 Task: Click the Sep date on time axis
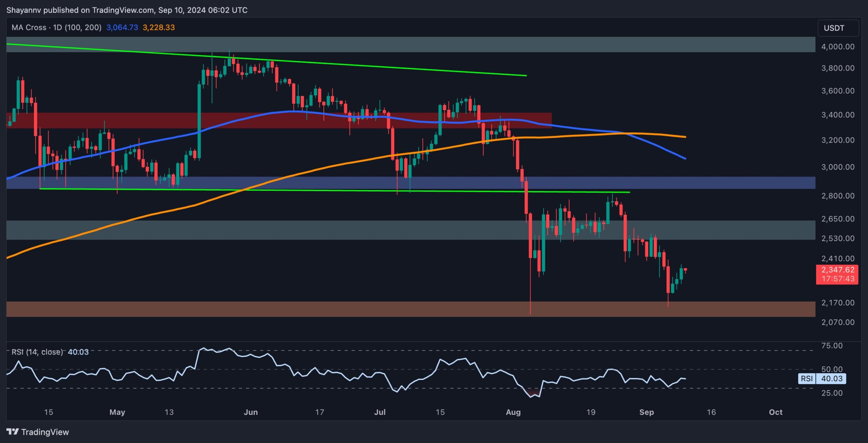pyautogui.click(x=646, y=412)
